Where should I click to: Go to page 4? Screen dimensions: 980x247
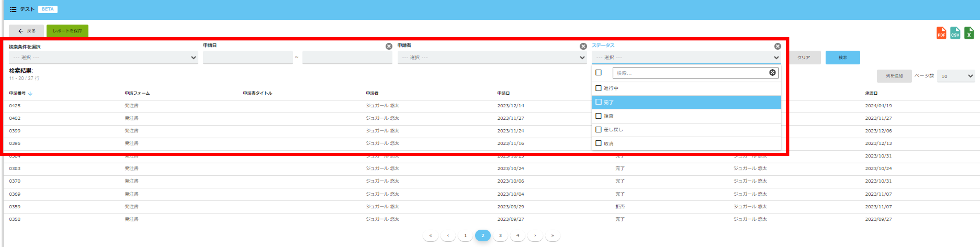coord(518,236)
